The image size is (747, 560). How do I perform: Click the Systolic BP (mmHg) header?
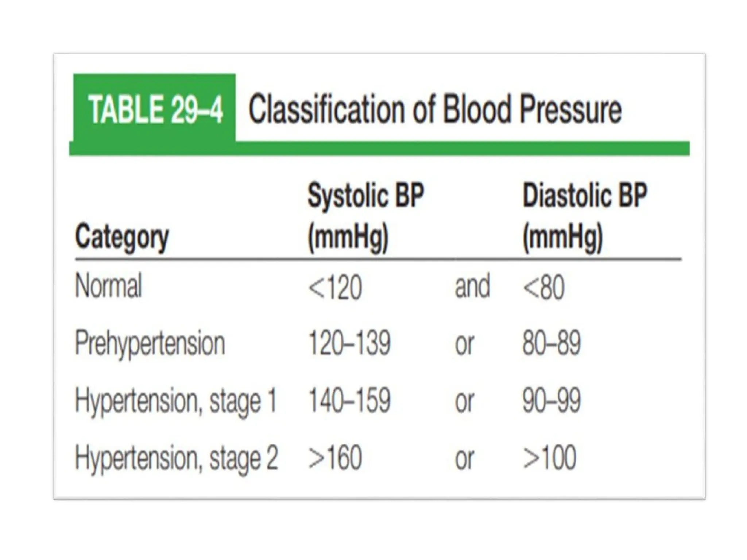(365, 217)
